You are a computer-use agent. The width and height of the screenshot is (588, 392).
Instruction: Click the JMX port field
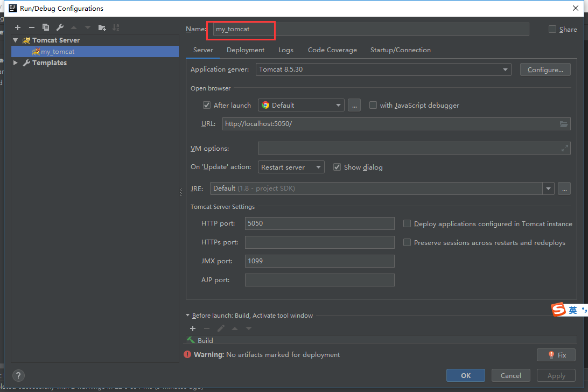(x=319, y=261)
